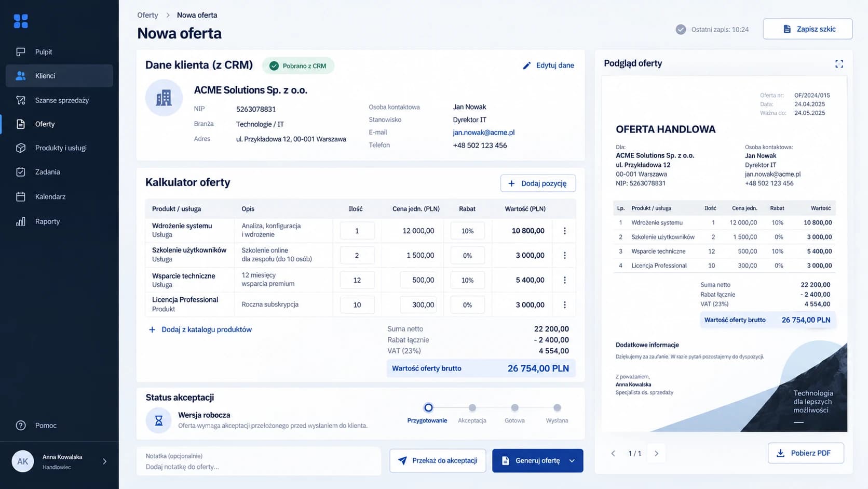868x489 pixels.
Task: Select the Przygotowanie status step
Action: [x=428, y=408]
